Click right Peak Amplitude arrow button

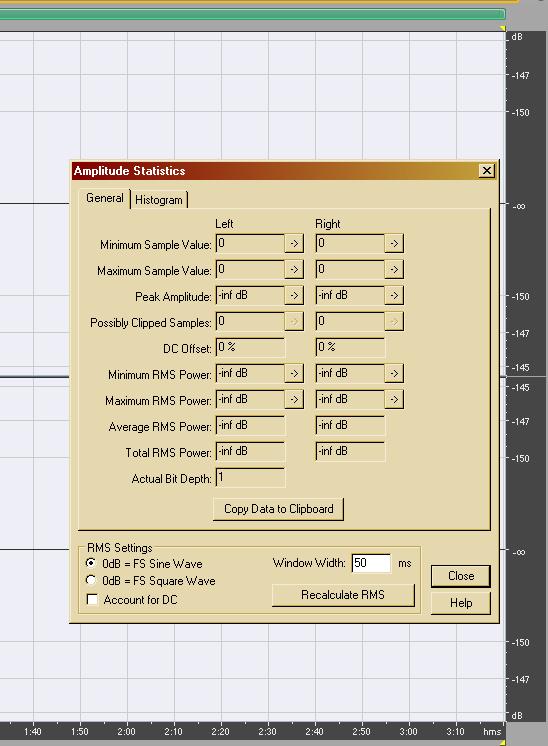tap(394, 295)
